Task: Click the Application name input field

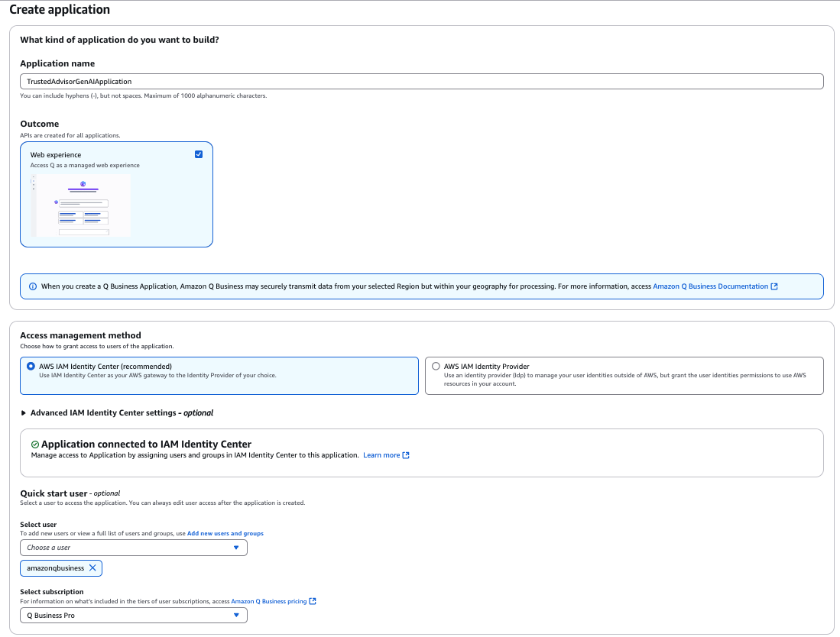Action: click(422, 82)
